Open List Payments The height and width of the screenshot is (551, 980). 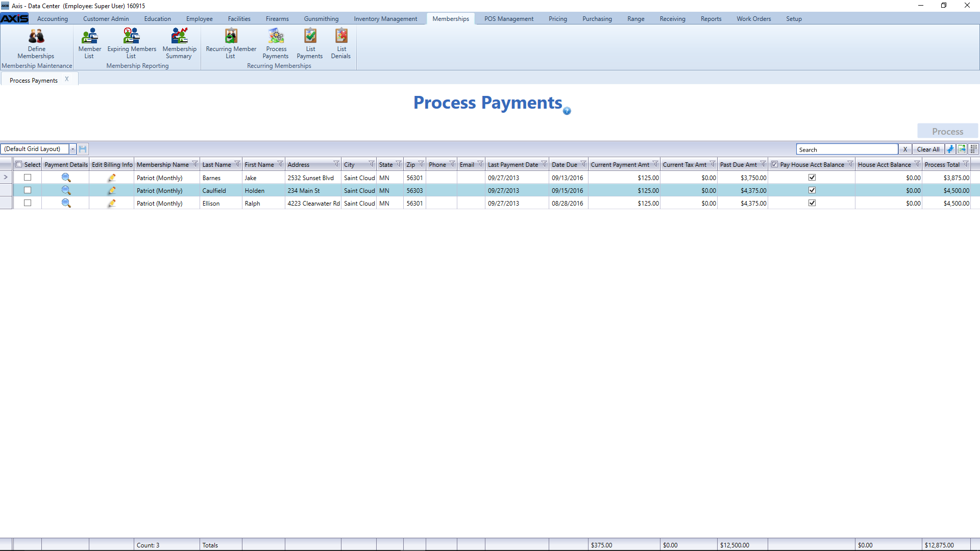click(310, 44)
